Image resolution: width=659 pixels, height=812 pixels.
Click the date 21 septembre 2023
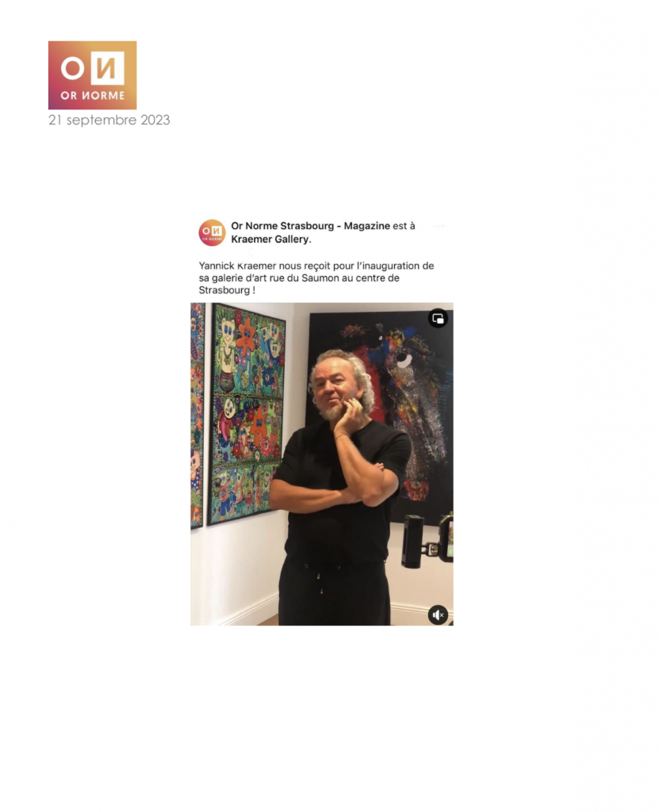pos(109,121)
